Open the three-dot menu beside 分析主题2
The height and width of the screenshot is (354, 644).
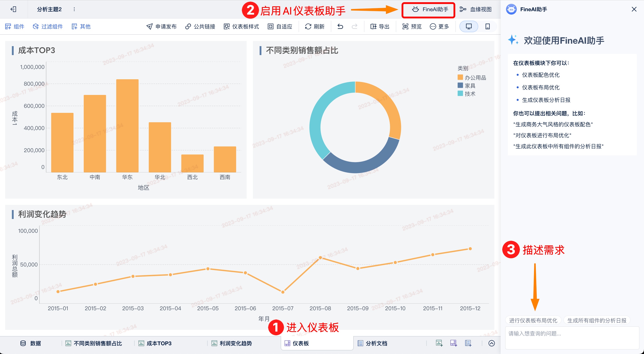tap(74, 9)
